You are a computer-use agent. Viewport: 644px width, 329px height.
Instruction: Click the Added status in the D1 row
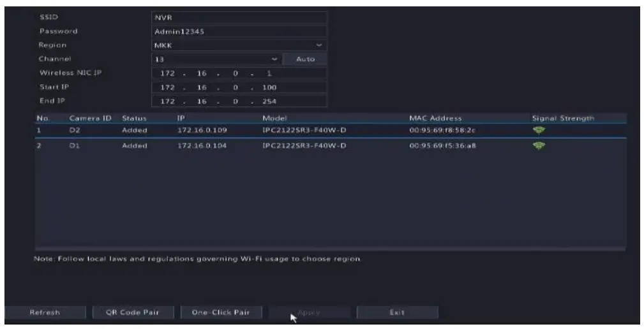point(134,145)
